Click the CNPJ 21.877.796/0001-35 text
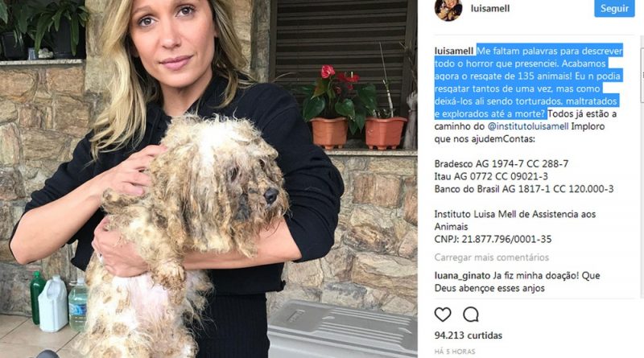Viewport: 644px width, 358px height. (493, 240)
